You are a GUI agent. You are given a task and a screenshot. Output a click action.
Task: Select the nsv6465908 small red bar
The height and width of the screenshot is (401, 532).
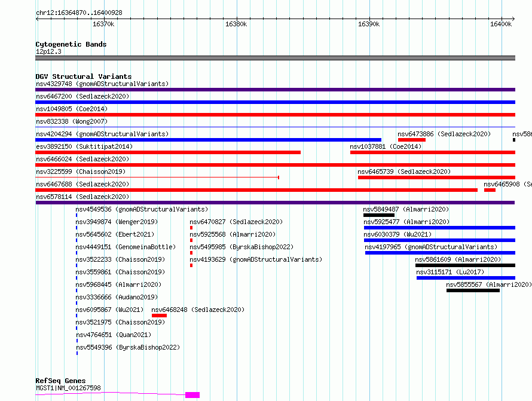pos(490,190)
